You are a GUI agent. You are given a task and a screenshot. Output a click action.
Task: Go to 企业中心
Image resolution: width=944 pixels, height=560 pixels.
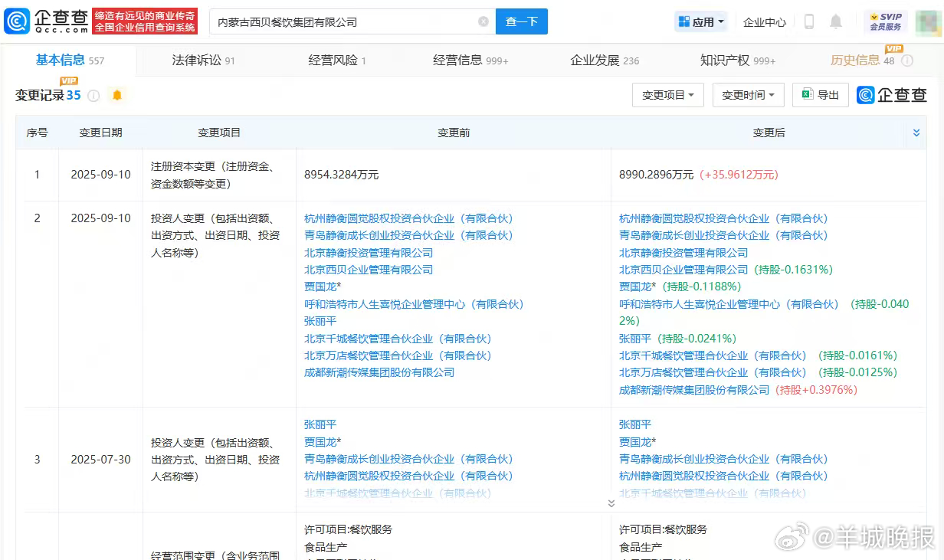coord(765,22)
